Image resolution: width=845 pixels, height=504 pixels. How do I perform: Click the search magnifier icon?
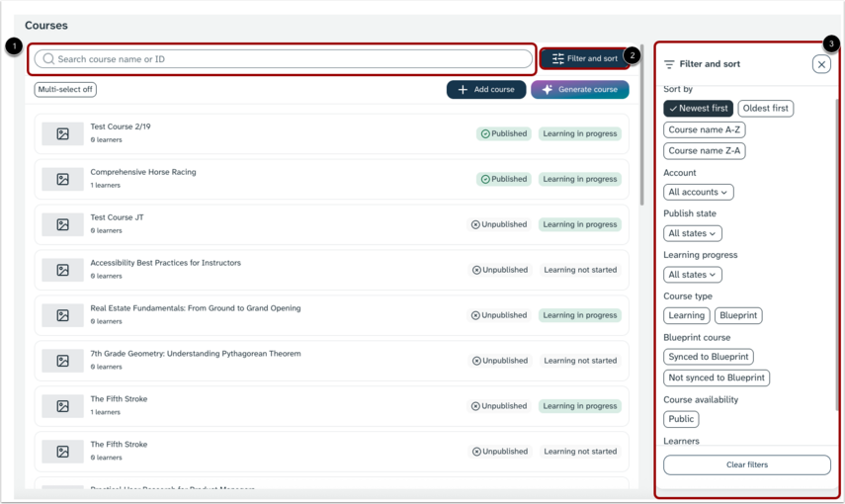48,58
